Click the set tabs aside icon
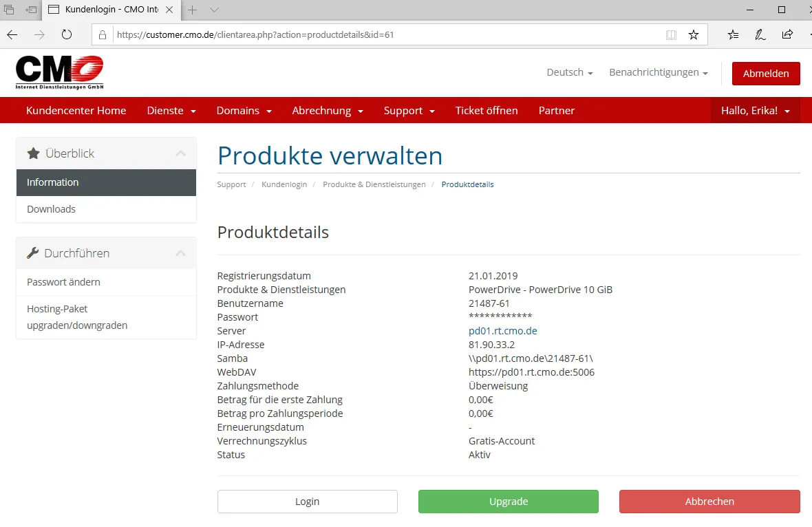 point(31,10)
